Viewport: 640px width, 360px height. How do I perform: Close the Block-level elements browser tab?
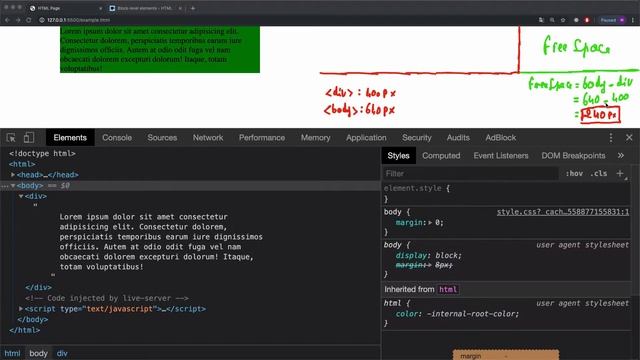coord(180,8)
